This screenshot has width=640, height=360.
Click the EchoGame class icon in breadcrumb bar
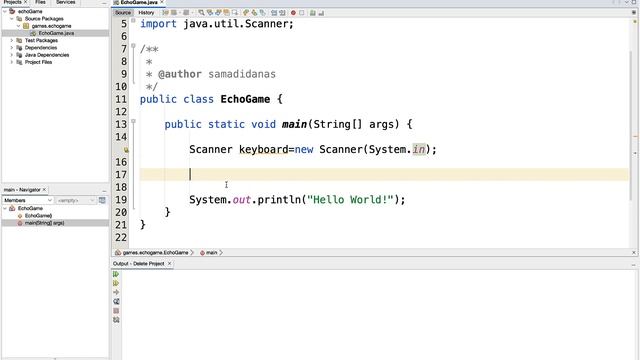118,253
